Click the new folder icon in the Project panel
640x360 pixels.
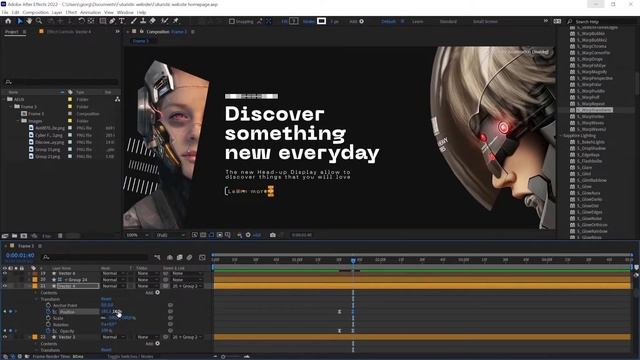tap(14, 236)
